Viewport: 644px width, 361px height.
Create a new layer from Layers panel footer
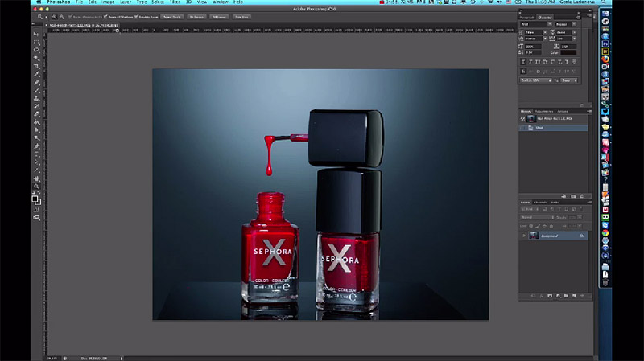(x=574, y=296)
